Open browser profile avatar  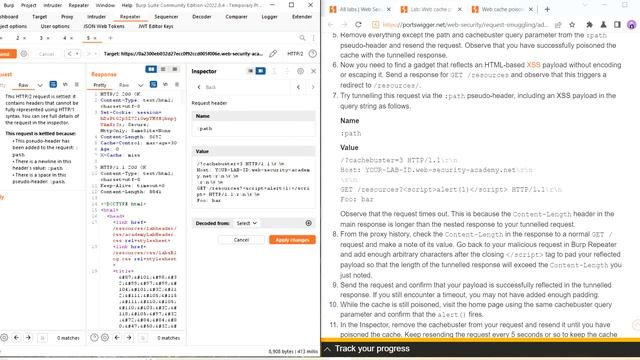[x=631, y=24]
